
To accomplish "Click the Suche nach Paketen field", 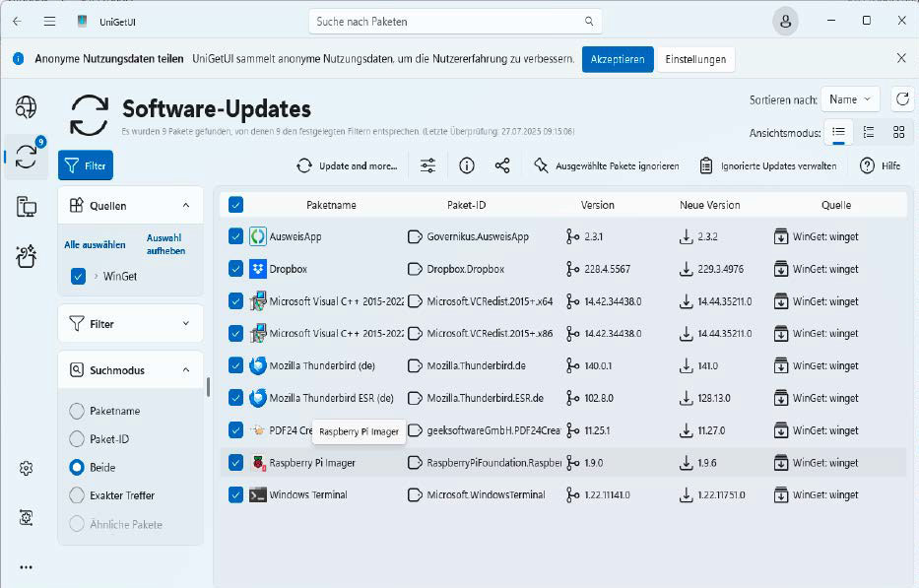I will pyautogui.click(x=455, y=22).
